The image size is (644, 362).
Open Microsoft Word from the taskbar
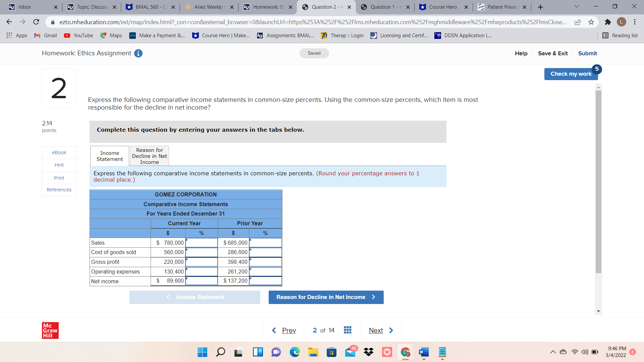tap(424, 352)
